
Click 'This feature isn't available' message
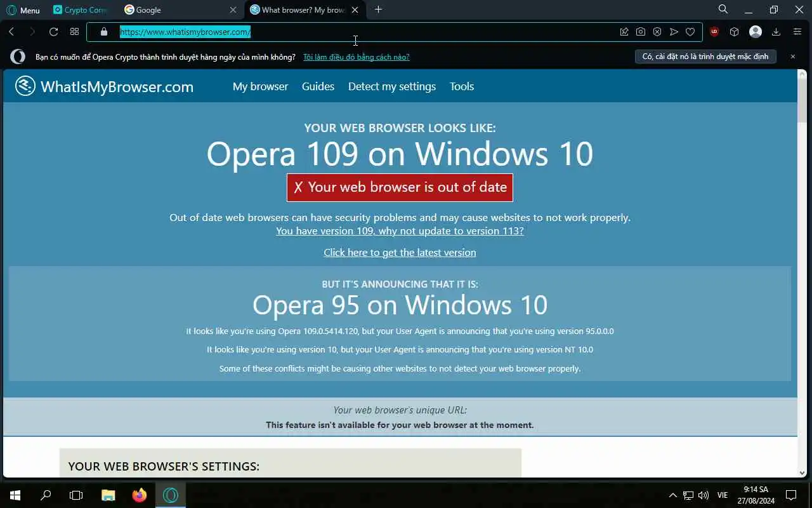pos(400,425)
